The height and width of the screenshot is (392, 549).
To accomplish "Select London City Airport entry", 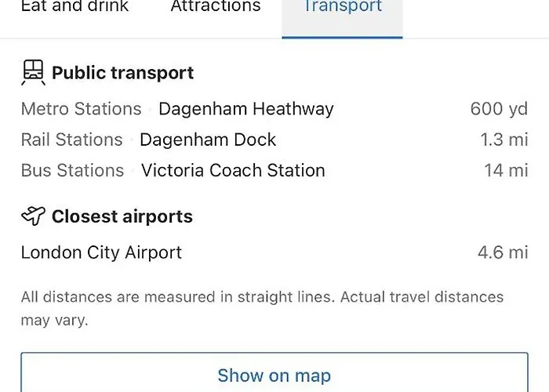I will 101,252.
